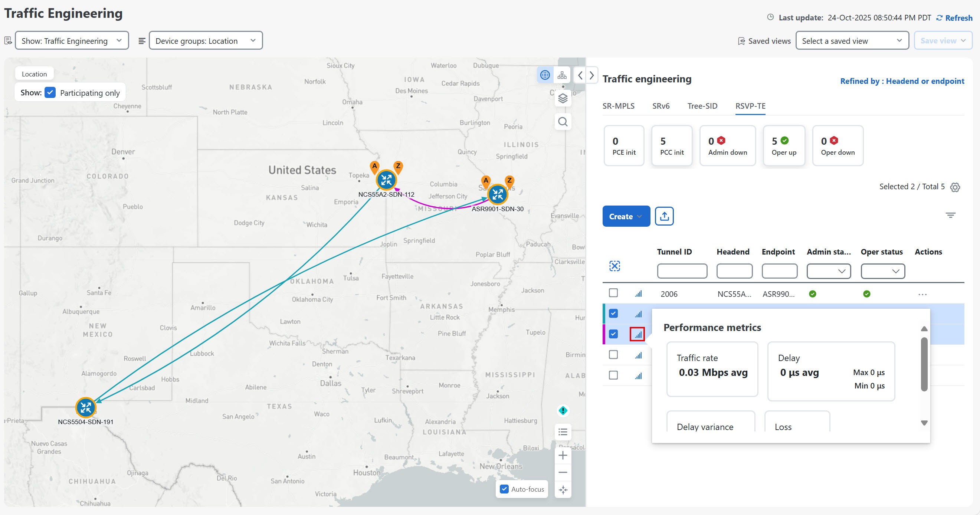Open performance metrics icon for tunnel 2006
The width and height of the screenshot is (980, 515).
click(638, 293)
